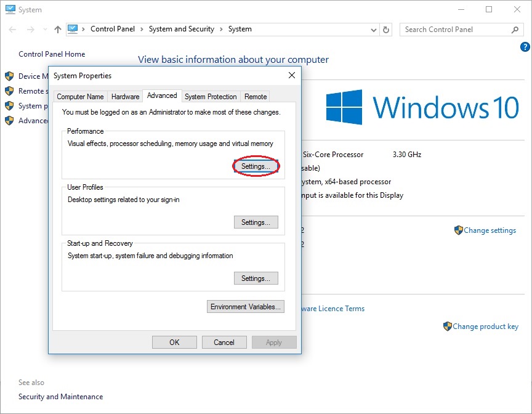The height and width of the screenshot is (414, 532).
Task: Open Advanced system settings sidebar link
Action: 33,121
